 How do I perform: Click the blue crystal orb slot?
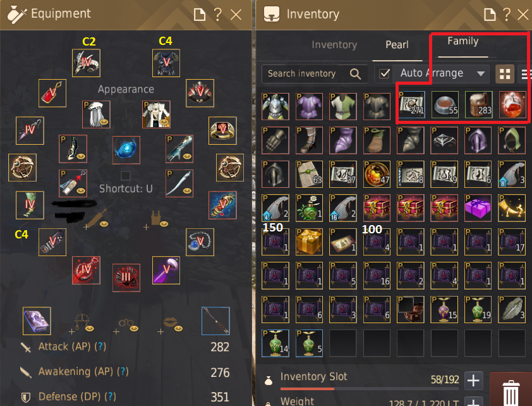click(126, 150)
